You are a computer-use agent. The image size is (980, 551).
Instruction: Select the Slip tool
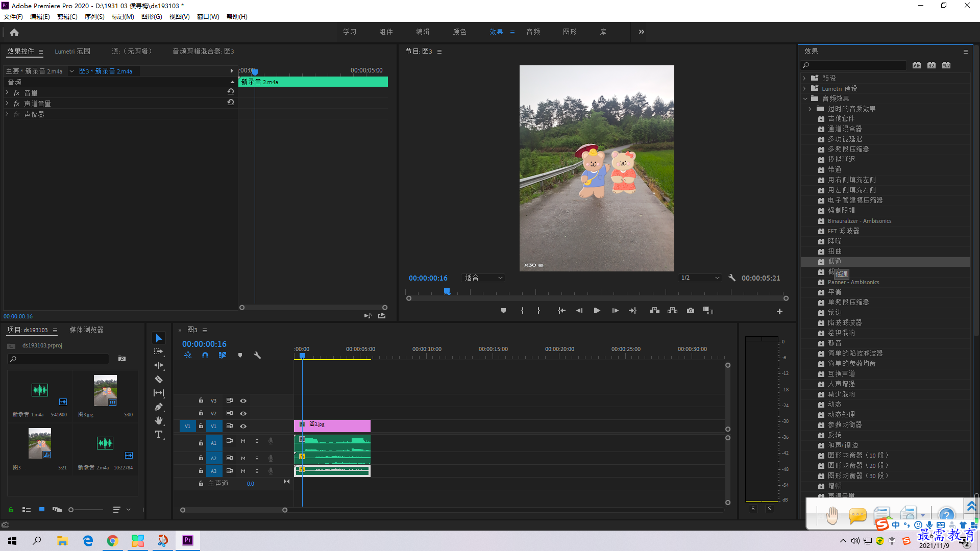point(159,393)
